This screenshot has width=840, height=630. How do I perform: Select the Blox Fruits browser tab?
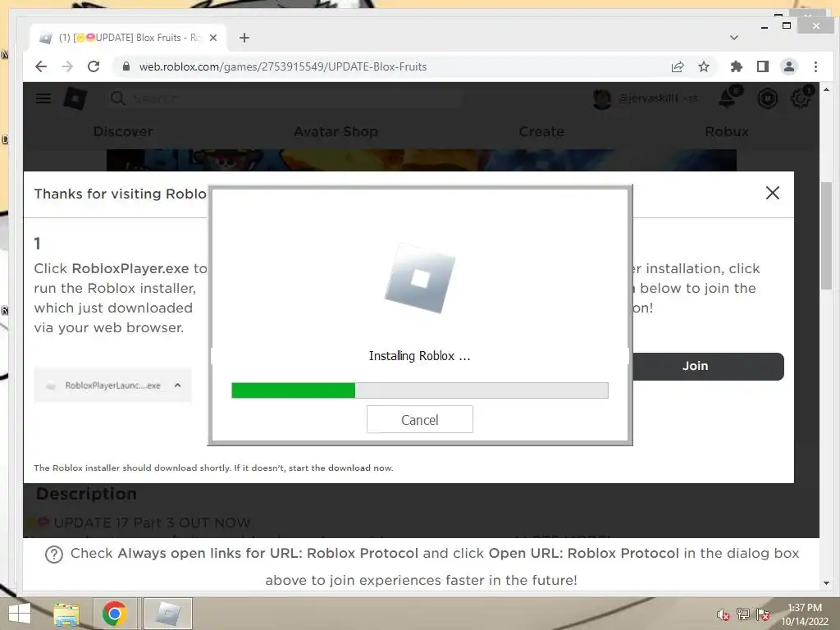(129, 38)
